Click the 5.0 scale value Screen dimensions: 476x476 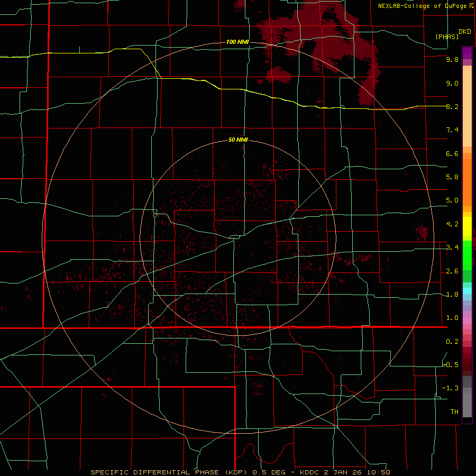[x=452, y=200]
